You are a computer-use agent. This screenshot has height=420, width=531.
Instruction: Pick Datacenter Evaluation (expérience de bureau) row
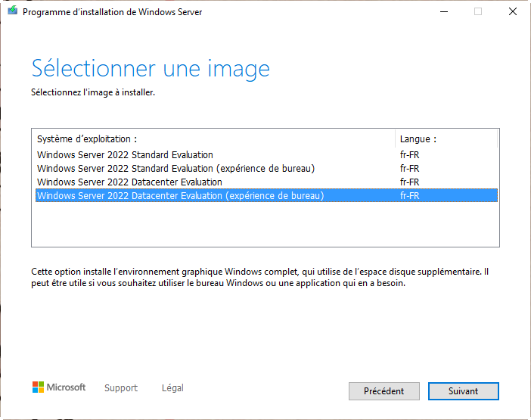point(180,195)
